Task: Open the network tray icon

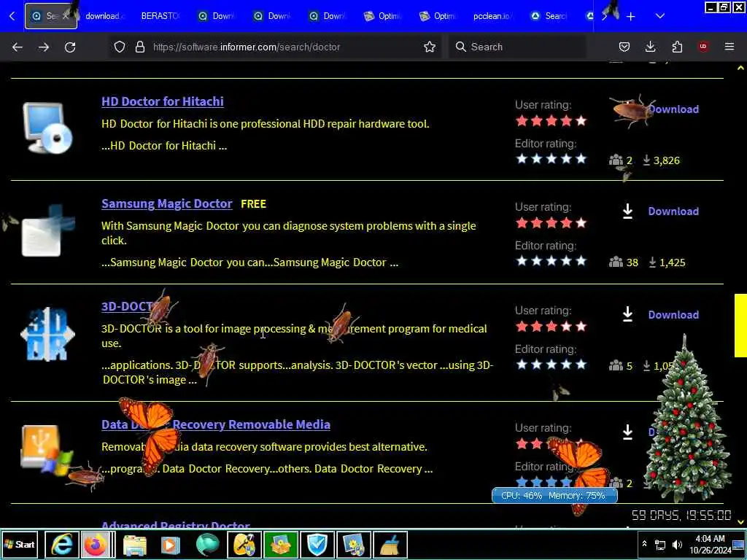Action: [x=660, y=544]
